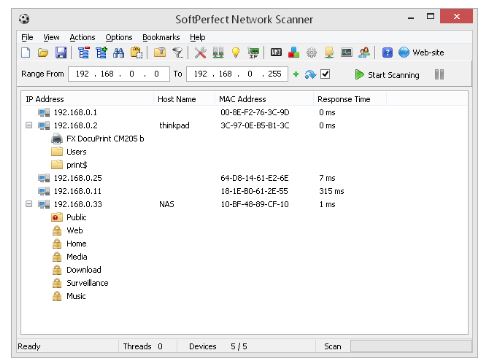Click the NAS host name cell
The width and height of the screenshot is (485, 363).
pyautogui.click(x=167, y=204)
